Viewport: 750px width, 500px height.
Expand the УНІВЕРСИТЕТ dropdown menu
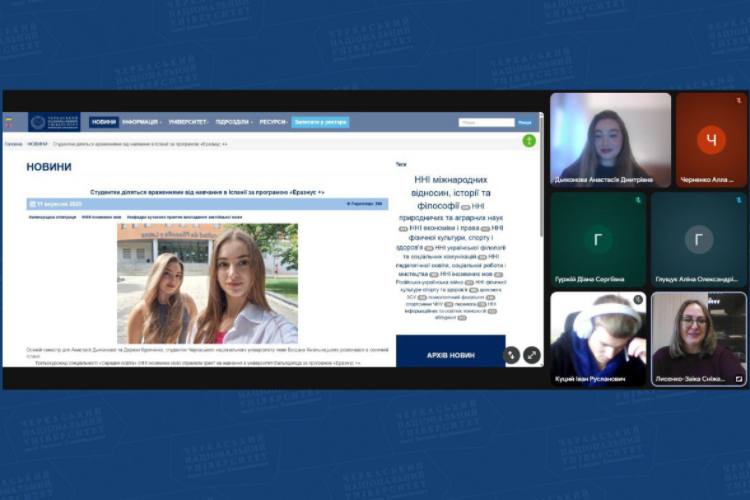[189, 122]
